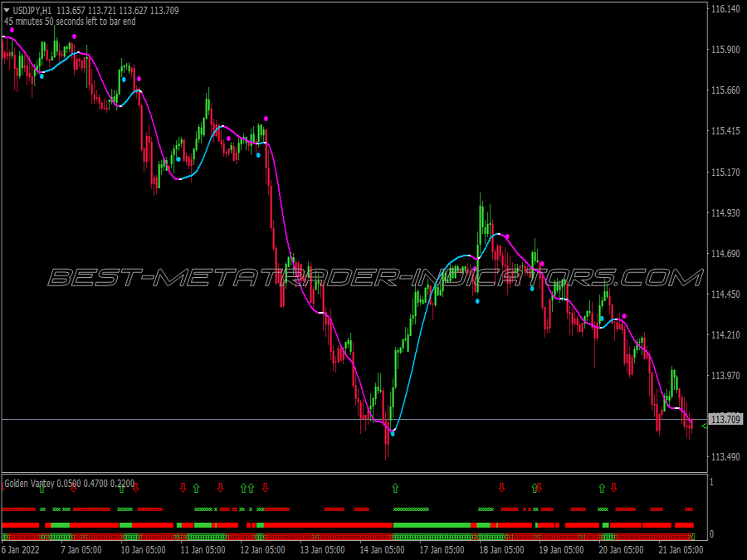Click the '17 Jan 05:00' time label
The width and height of the screenshot is (747, 560).
[442, 550]
